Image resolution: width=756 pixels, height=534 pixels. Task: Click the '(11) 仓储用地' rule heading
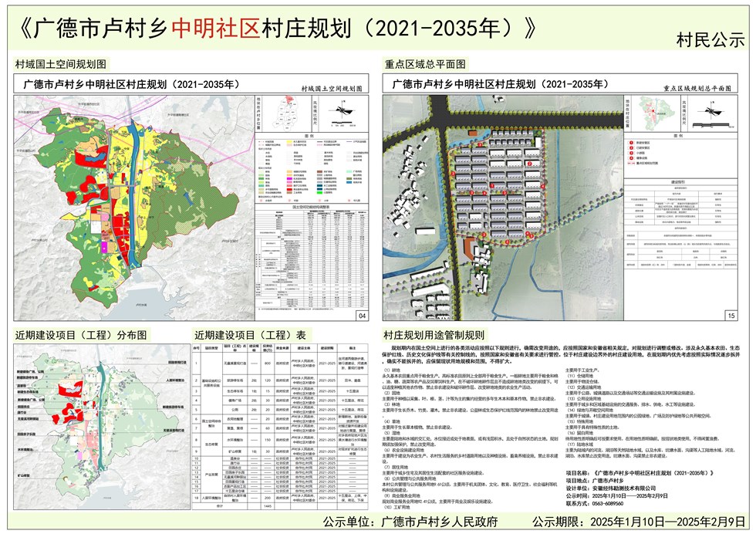579,376
